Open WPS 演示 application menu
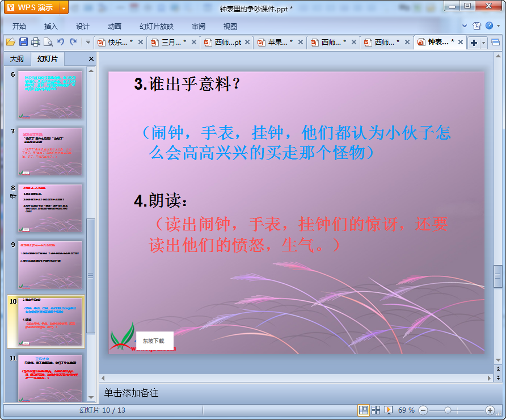This screenshot has width=506, height=420. (32, 7)
